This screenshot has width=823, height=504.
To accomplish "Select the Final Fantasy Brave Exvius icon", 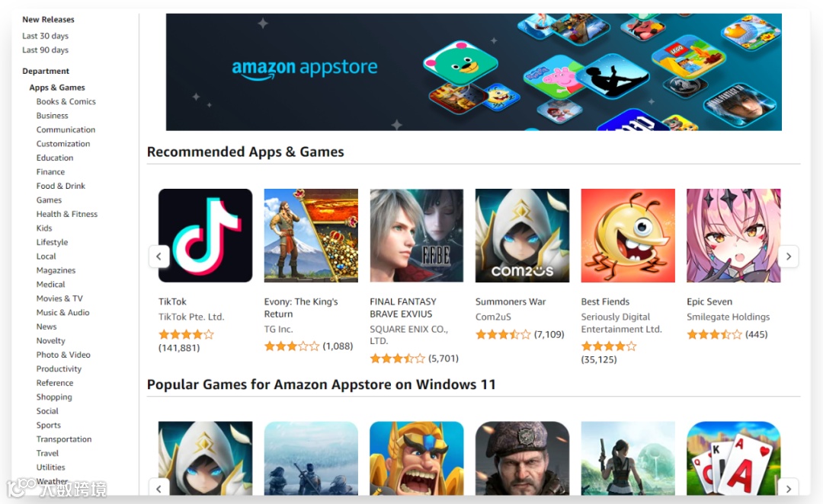I will (417, 235).
